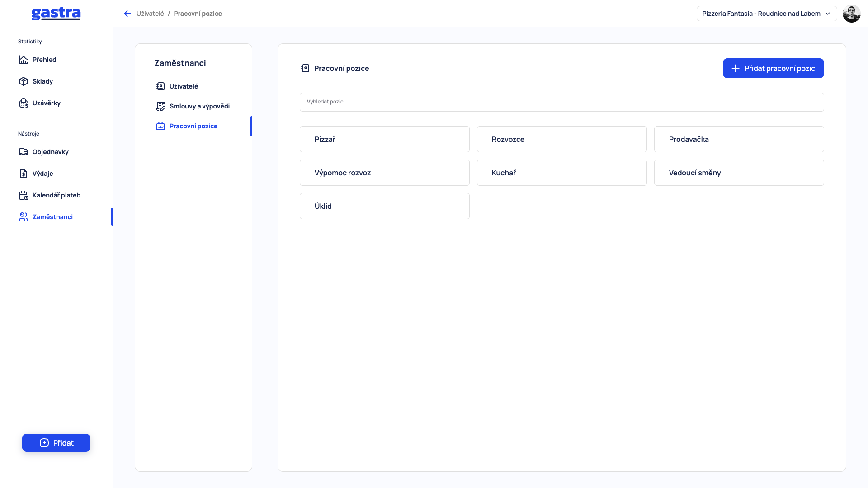Click the Uzávěrky icon in sidebar
Viewport: 868px width, 488px height.
24,103
